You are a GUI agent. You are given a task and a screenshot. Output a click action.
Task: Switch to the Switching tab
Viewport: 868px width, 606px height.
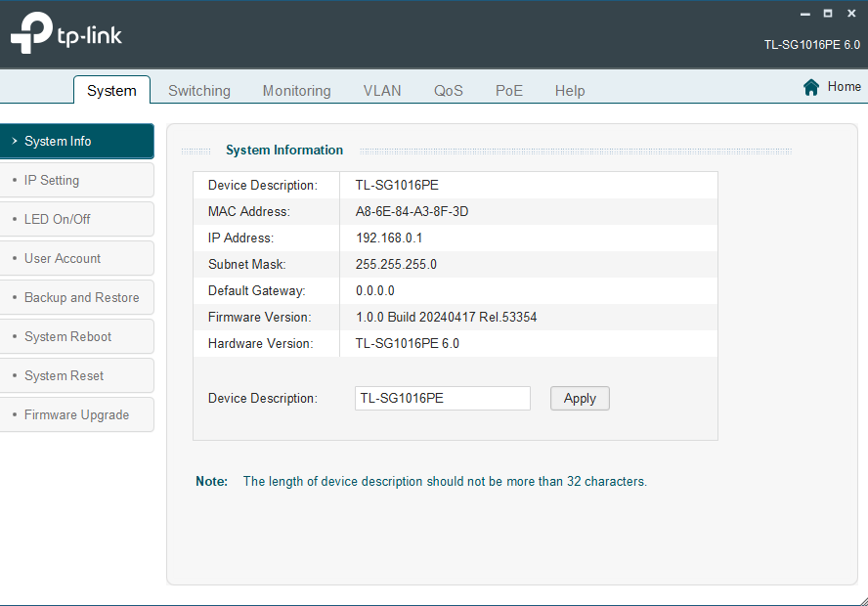click(x=199, y=90)
